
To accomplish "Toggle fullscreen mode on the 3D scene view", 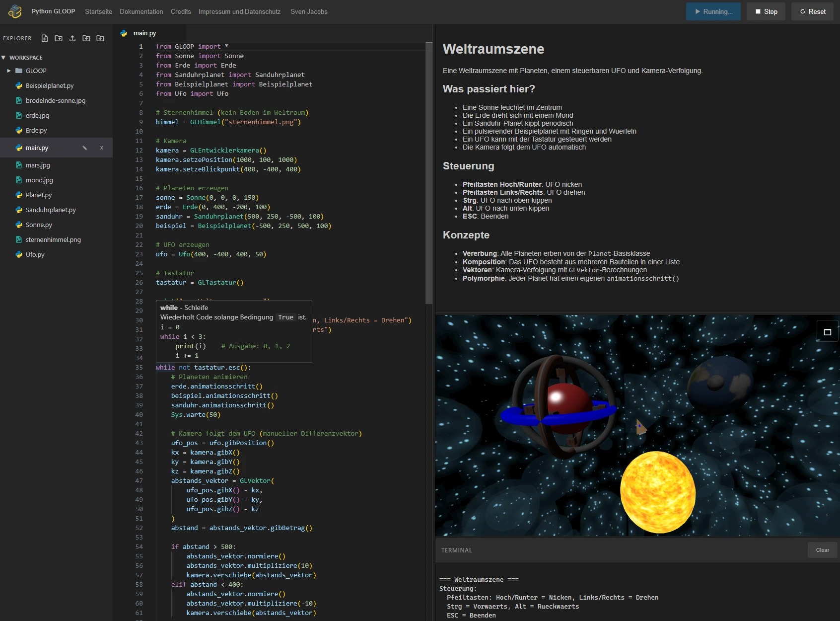I will point(827,332).
